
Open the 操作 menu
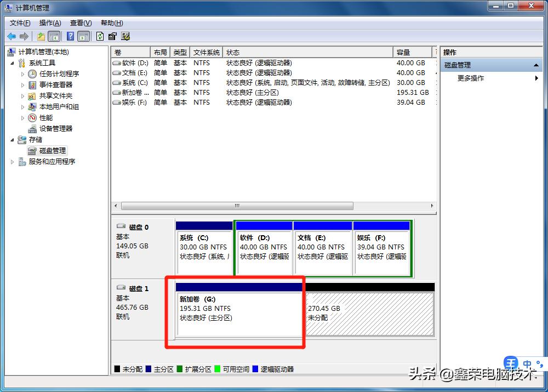pos(50,22)
